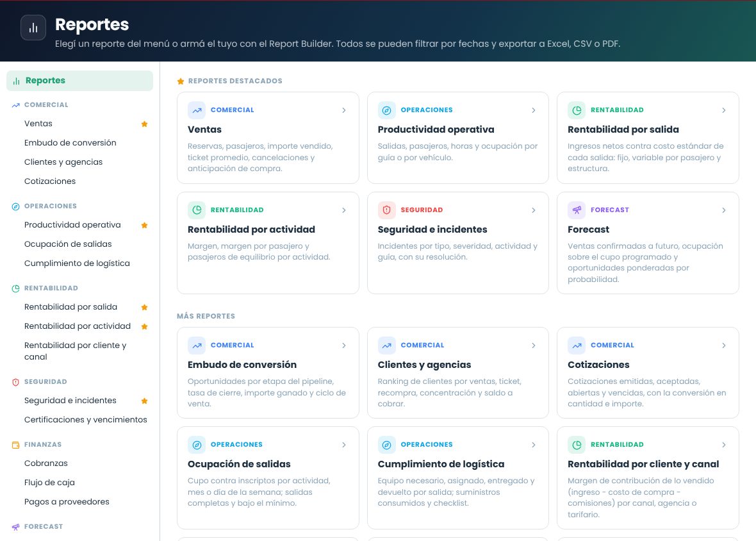Click the compass icon on the Cumplimiento de logística card
Screen dimensions: 756x541
387,445
